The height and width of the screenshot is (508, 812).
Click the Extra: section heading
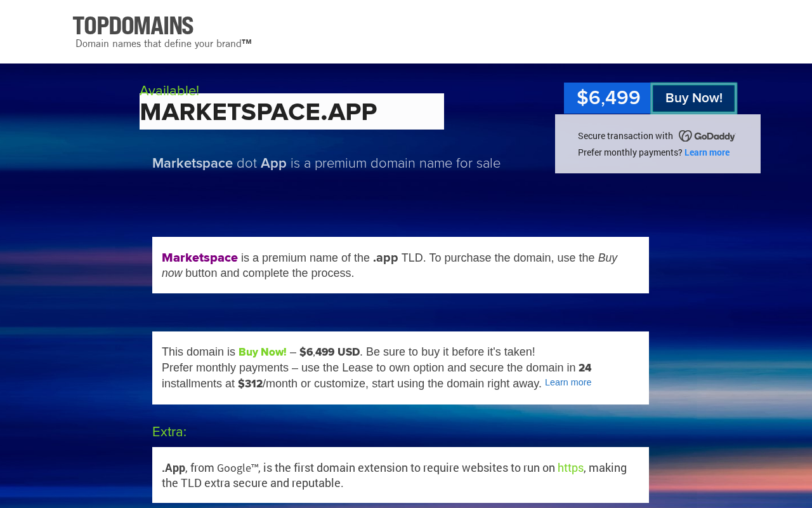point(169,432)
